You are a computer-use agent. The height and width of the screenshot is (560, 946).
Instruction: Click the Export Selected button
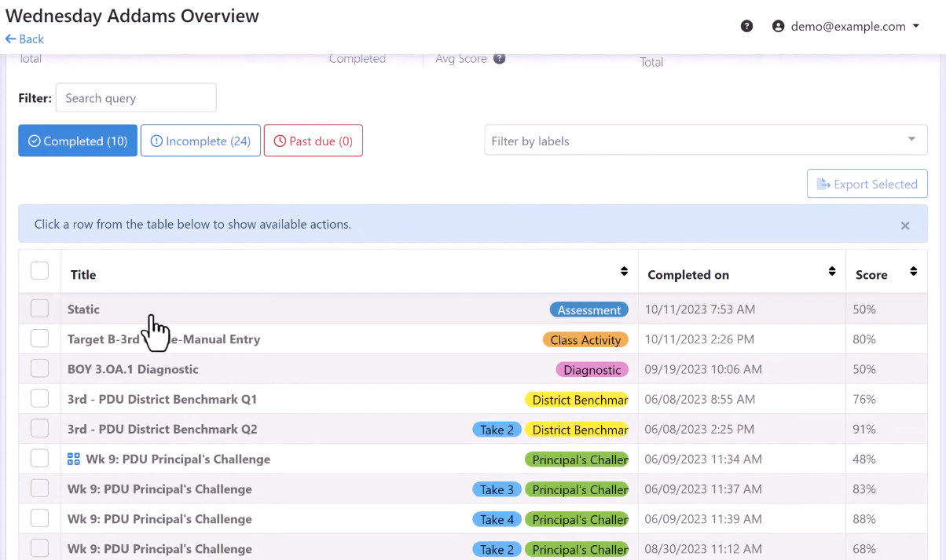coord(867,184)
